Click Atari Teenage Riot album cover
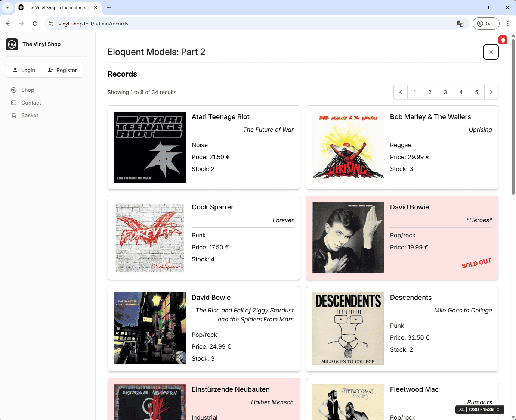The width and height of the screenshot is (516, 420). point(150,147)
